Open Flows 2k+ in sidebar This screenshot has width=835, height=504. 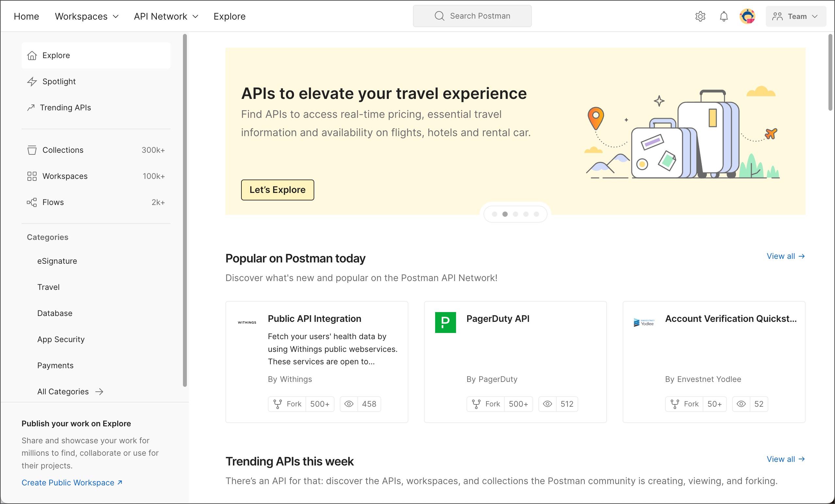(x=96, y=202)
